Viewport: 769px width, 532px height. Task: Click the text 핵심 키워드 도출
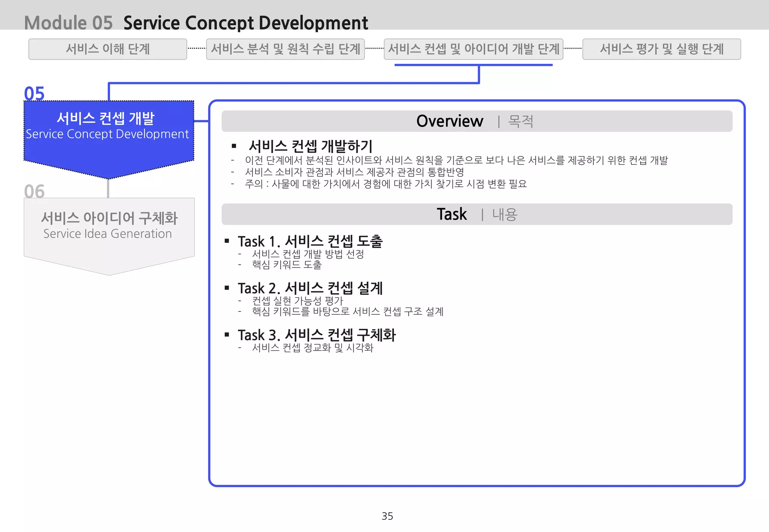point(287,265)
